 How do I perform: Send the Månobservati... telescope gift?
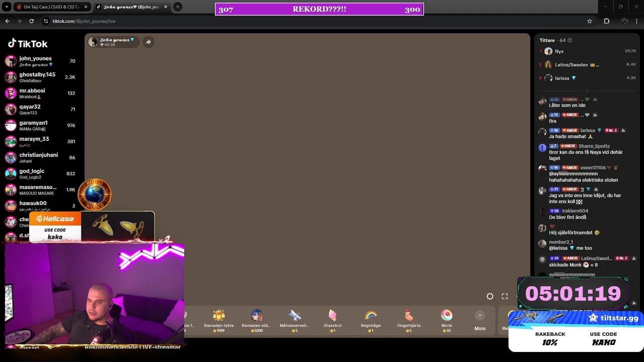[294, 321]
